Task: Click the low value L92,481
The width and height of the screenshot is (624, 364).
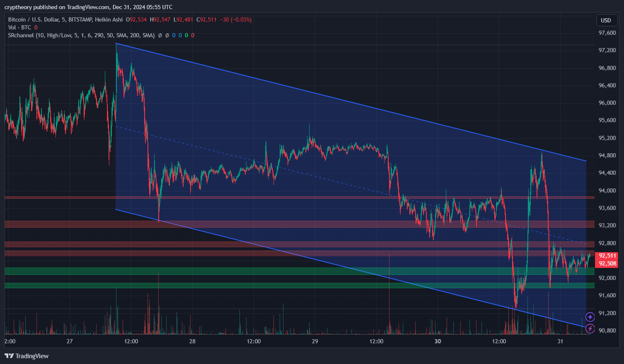Action: coord(183,19)
